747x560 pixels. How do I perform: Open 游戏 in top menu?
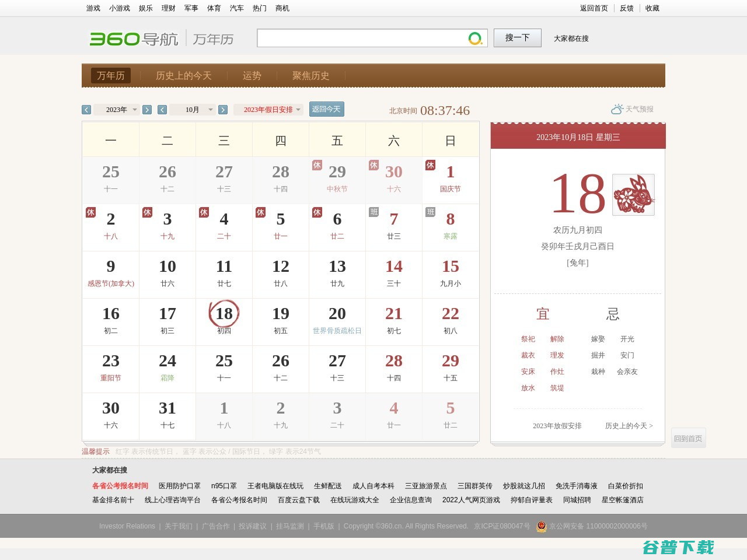tap(93, 8)
